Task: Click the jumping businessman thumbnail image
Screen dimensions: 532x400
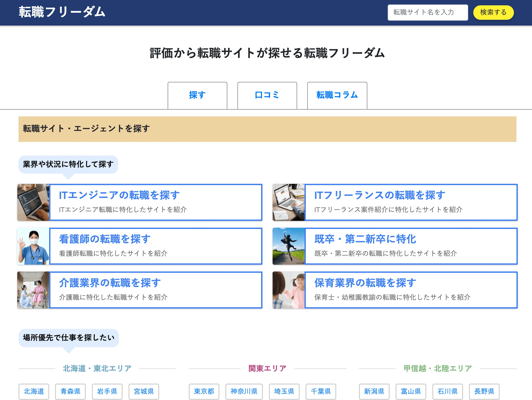Action: point(288,246)
